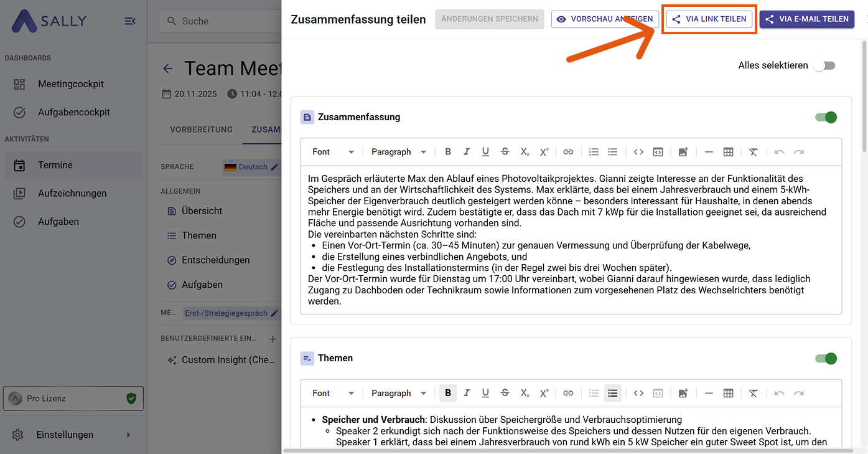Click the Bold icon in Zusammenfassung editor
The height and width of the screenshot is (454, 868).
coord(447,152)
